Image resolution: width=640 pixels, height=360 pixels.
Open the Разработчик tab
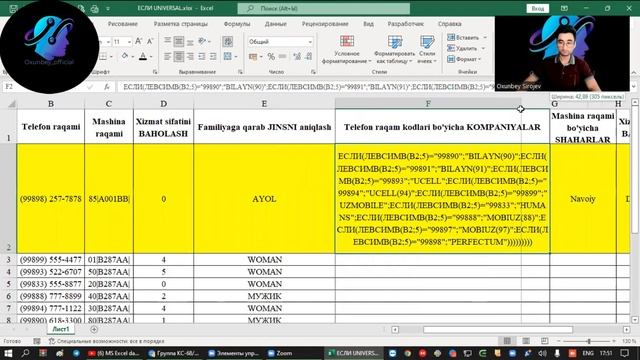[x=405, y=24]
